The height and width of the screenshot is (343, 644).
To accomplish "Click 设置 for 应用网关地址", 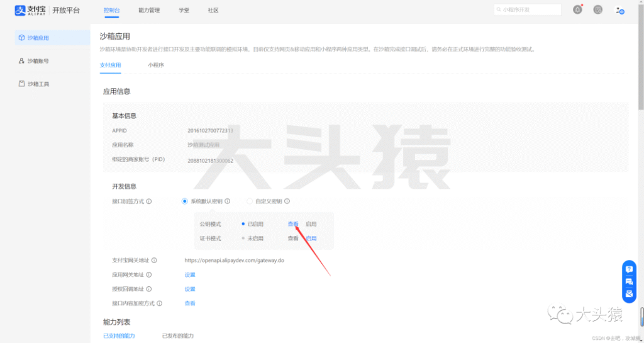I will coord(190,275).
